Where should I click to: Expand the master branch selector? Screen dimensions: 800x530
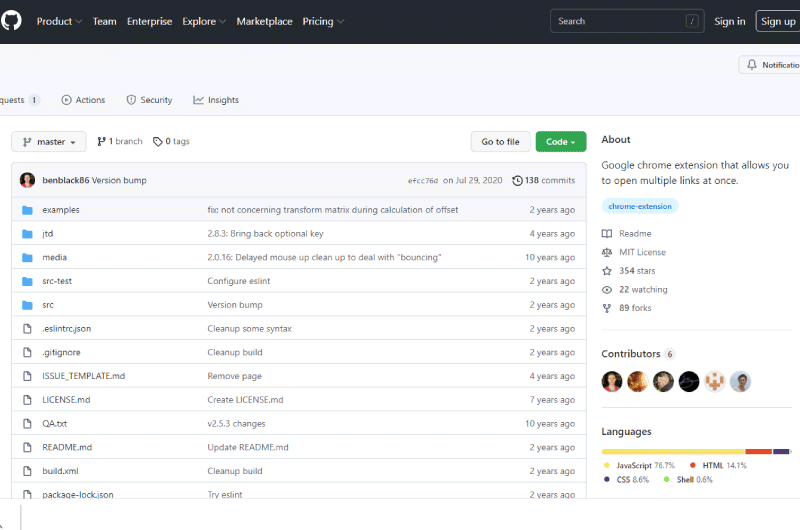point(49,142)
